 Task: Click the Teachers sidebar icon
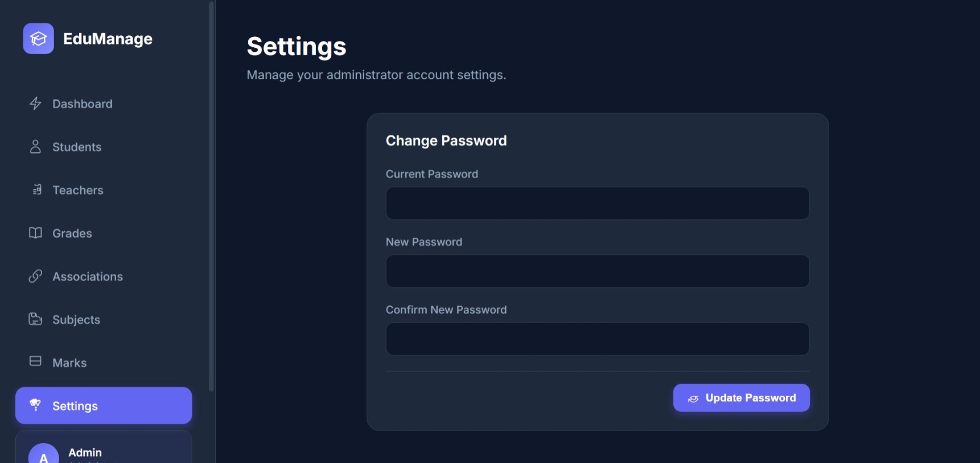point(37,190)
